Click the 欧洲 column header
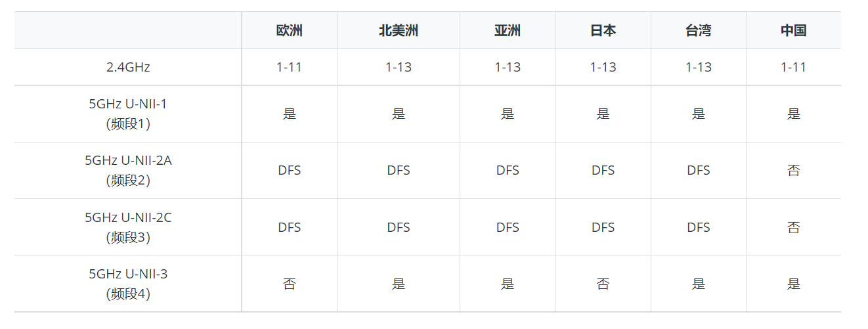This screenshot has width=868, height=329. coord(289,30)
